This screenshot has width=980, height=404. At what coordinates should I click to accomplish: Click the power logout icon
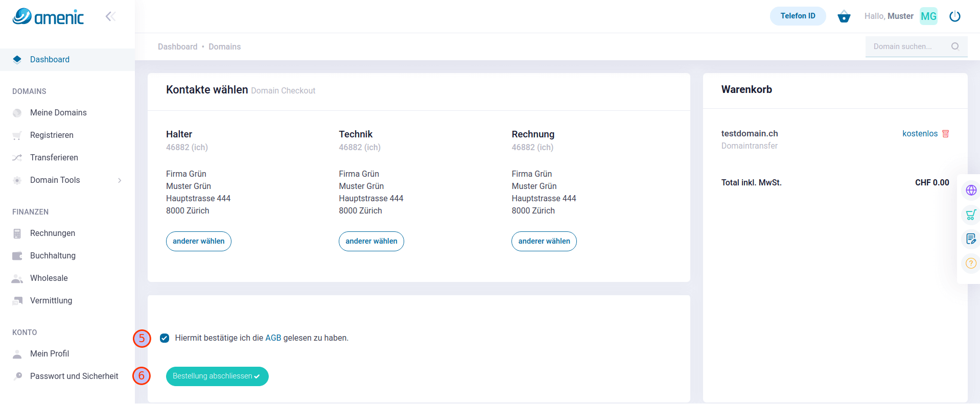(x=954, y=16)
